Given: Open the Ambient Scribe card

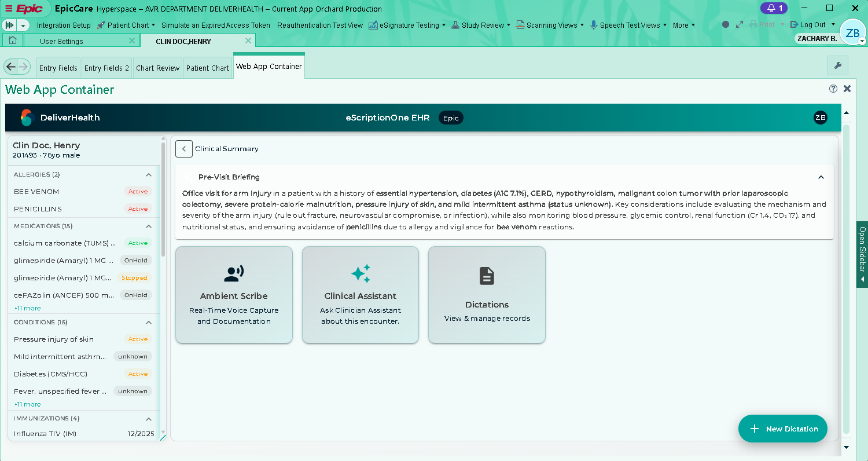Looking at the screenshot, I should [x=234, y=295].
